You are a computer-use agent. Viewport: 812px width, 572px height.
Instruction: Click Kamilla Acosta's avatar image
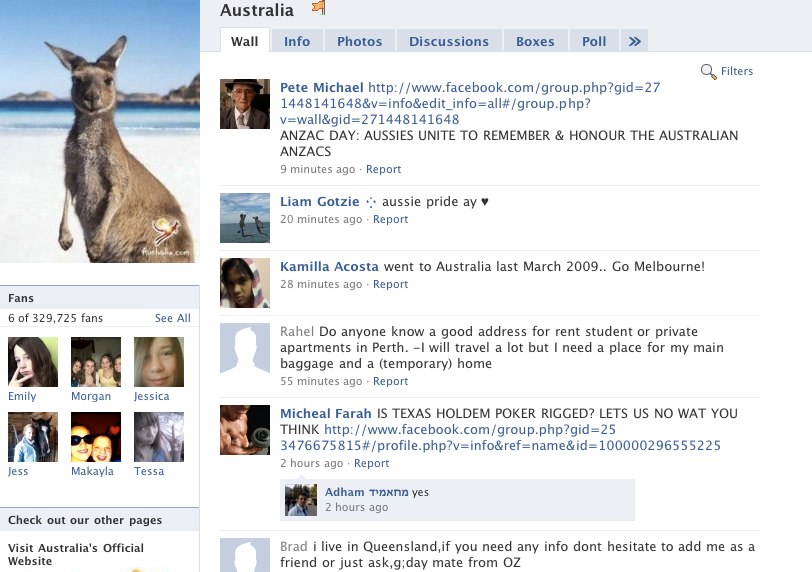[245, 283]
